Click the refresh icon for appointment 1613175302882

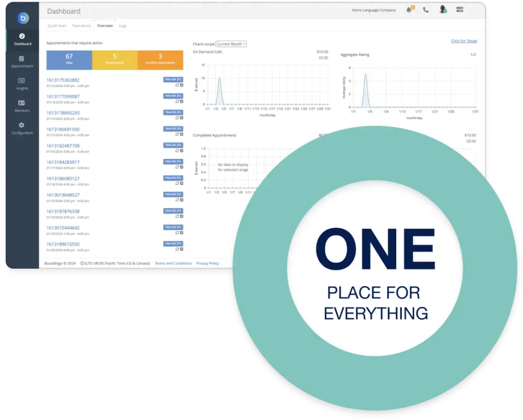(x=177, y=85)
